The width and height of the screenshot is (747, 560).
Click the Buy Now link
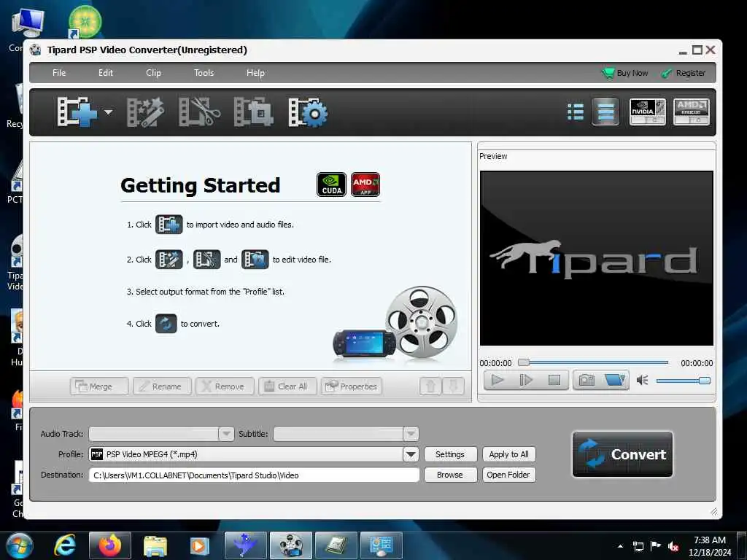click(625, 73)
